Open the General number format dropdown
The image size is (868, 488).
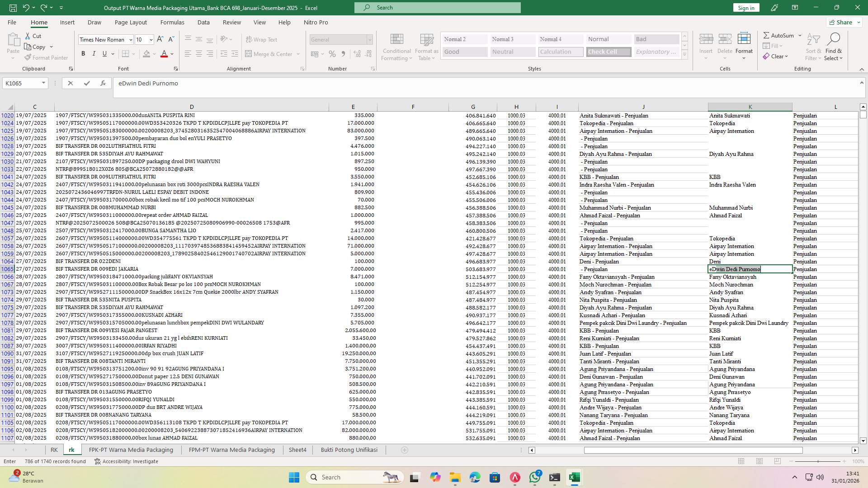(x=369, y=39)
